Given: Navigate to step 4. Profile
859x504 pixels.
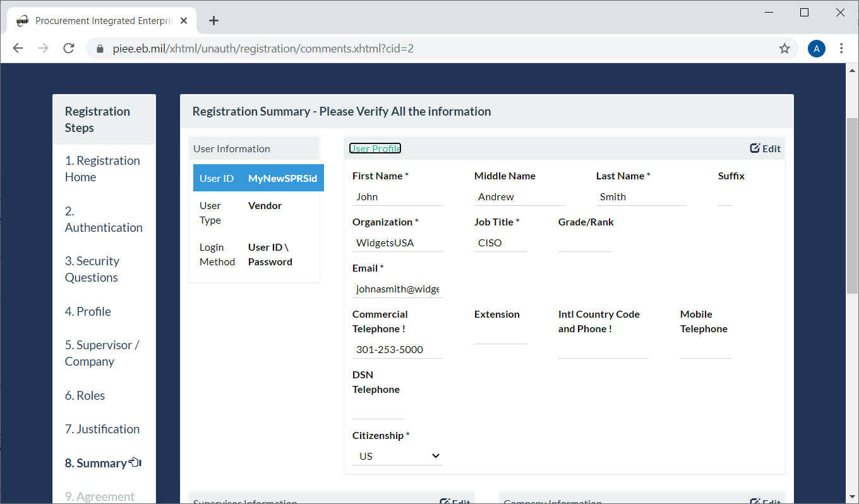Looking at the screenshot, I should pos(88,311).
